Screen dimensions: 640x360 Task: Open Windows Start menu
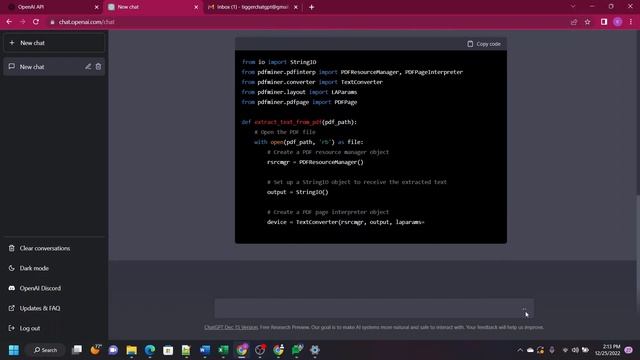tap(13, 350)
